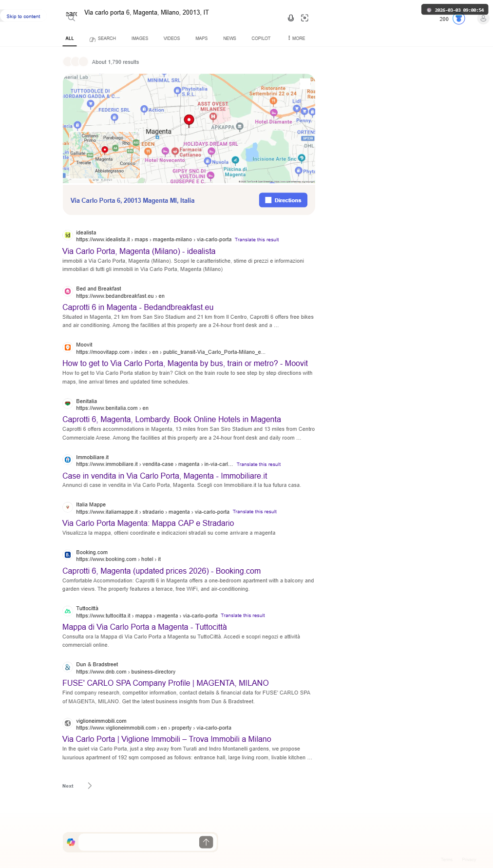Click the Dun & Bradstreet favicon
The width and height of the screenshot is (493, 868).
[x=68, y=667]
